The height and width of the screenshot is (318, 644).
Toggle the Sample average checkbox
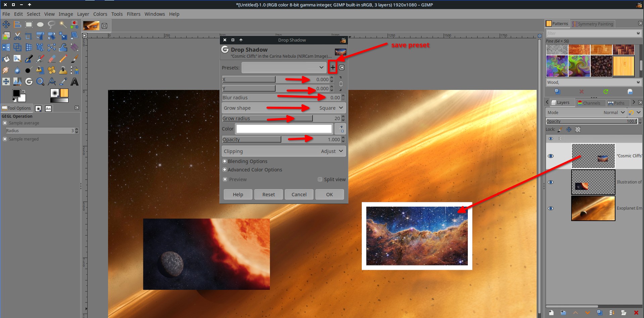[5, 123]
